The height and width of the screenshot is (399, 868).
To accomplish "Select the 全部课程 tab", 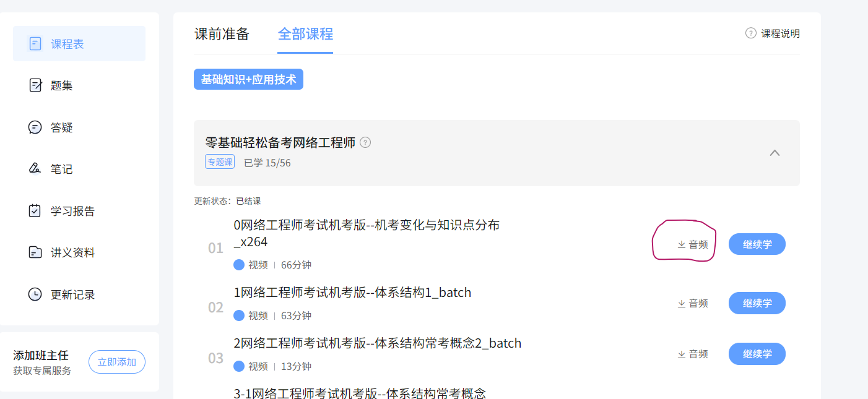I will click(305, 34).
